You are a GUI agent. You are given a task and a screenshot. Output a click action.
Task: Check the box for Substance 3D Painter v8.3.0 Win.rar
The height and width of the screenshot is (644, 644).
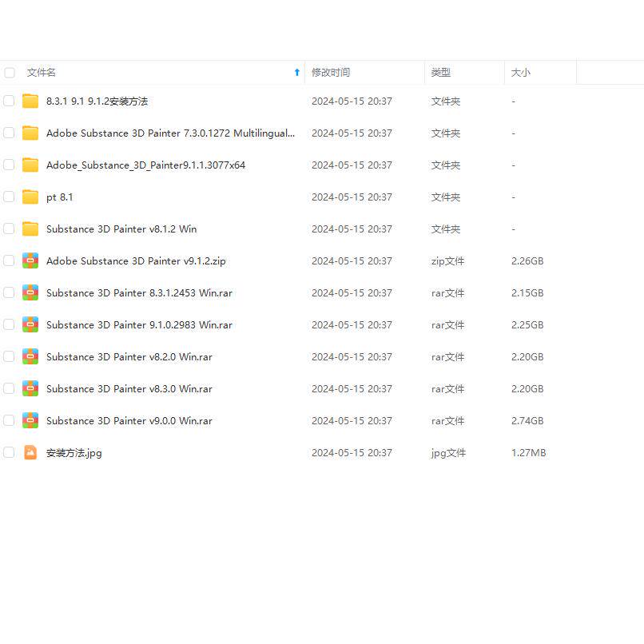9,388
